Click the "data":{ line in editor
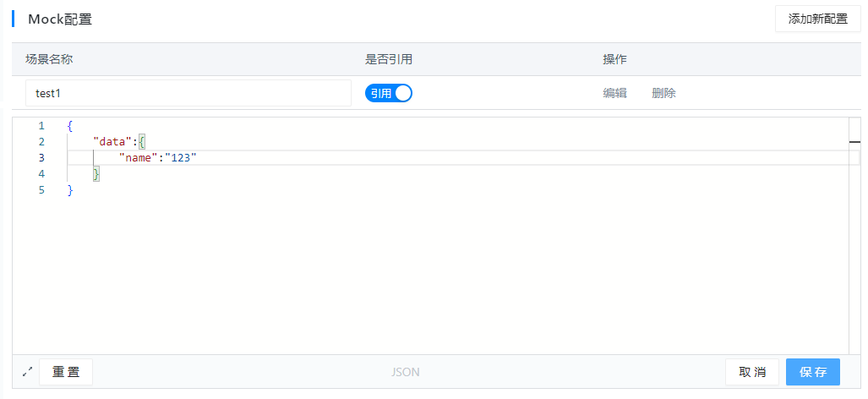 (118, 142)
